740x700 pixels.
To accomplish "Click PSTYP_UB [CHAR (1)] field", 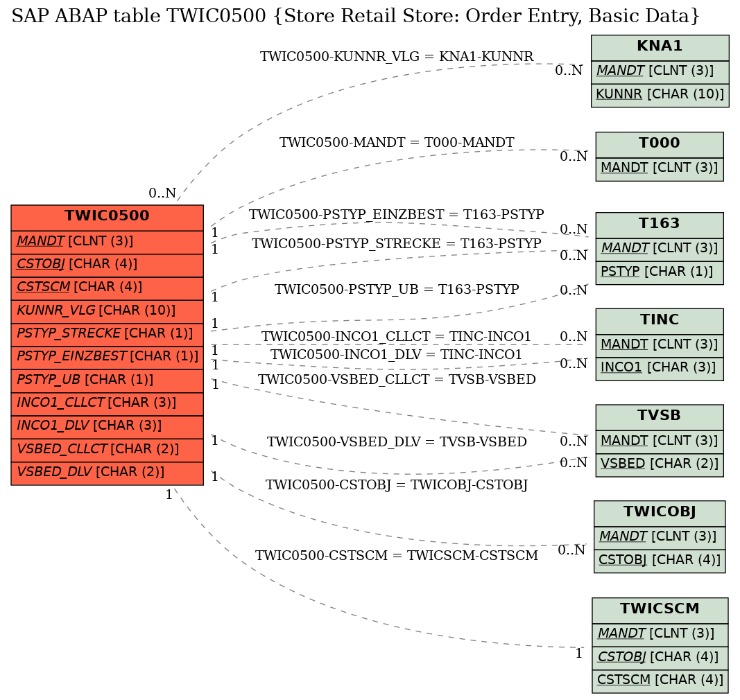I will pos(107,380).
